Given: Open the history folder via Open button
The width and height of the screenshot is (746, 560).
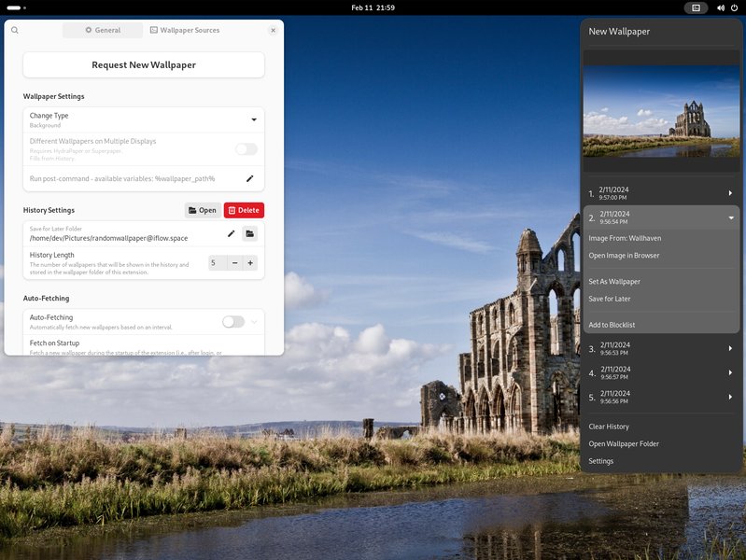Looking at the screenshot, I should [203, 210].
